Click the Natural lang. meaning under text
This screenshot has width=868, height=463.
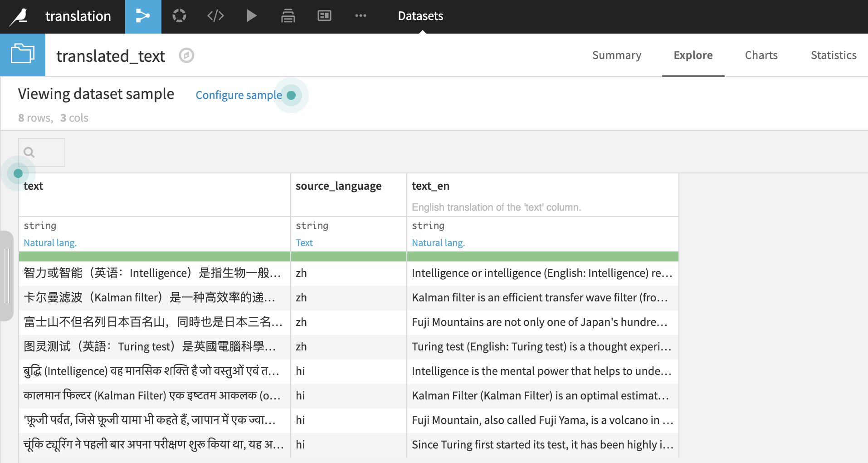tap(50, 242)
